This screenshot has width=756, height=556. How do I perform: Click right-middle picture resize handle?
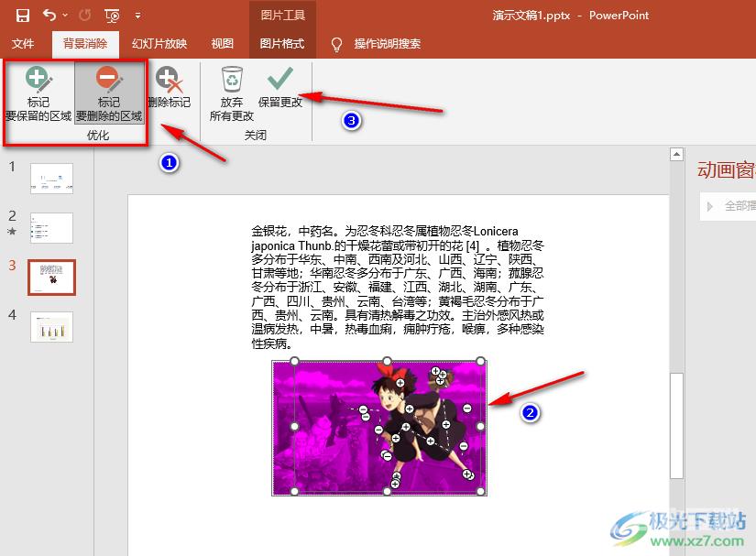coord(480,427)
